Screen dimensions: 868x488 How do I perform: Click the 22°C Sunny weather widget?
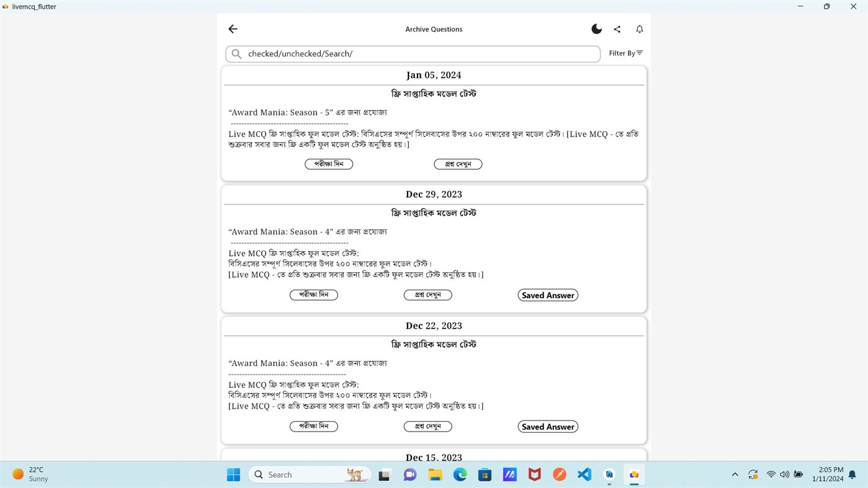(28, 474)
